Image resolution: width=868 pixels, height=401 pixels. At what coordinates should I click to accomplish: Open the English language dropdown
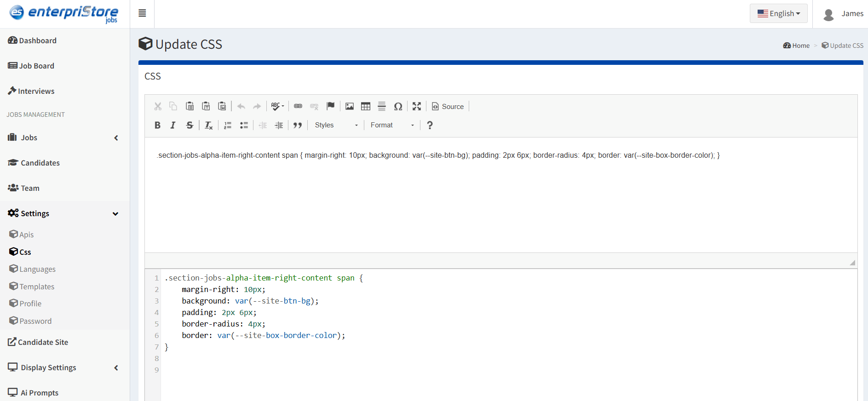click(778, 13)
